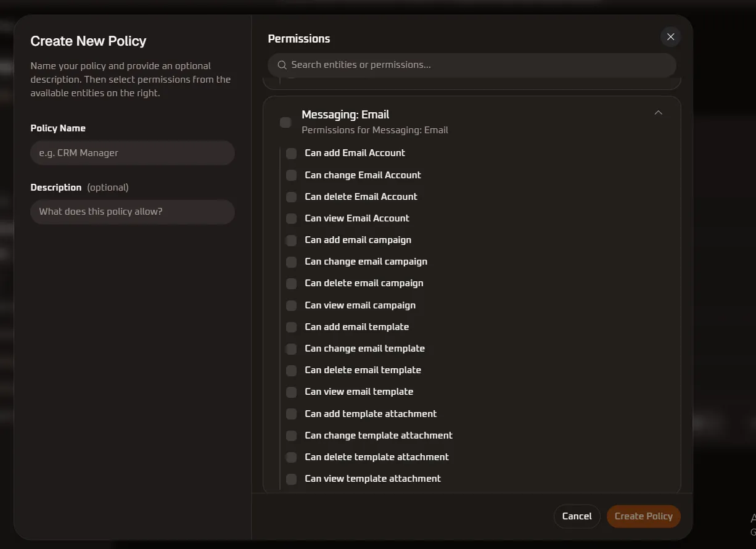756x549 pixels.
Task: Focus the Description input field
Action: pyautogui.click(x=133, y=212)
